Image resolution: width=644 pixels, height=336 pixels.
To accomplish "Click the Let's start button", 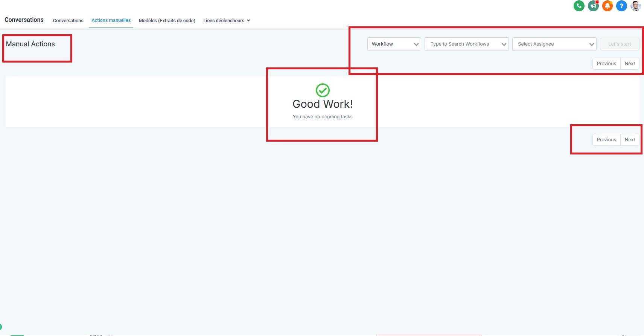I will tap(620, 44).
